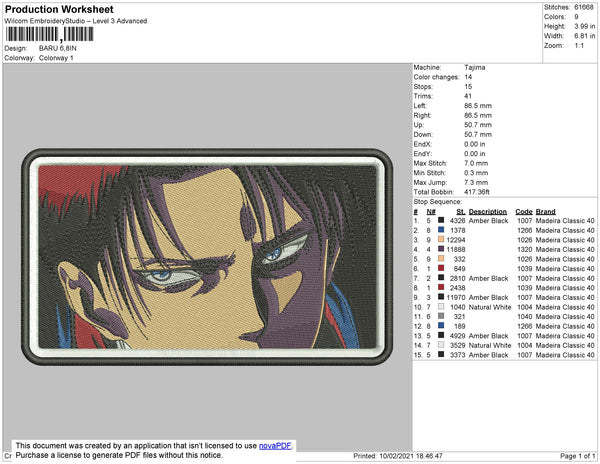Click the stitch count '4326' in stop 1
Image resolution: width=600 pixels, height=464 pixels.
(x=458, y=221)
